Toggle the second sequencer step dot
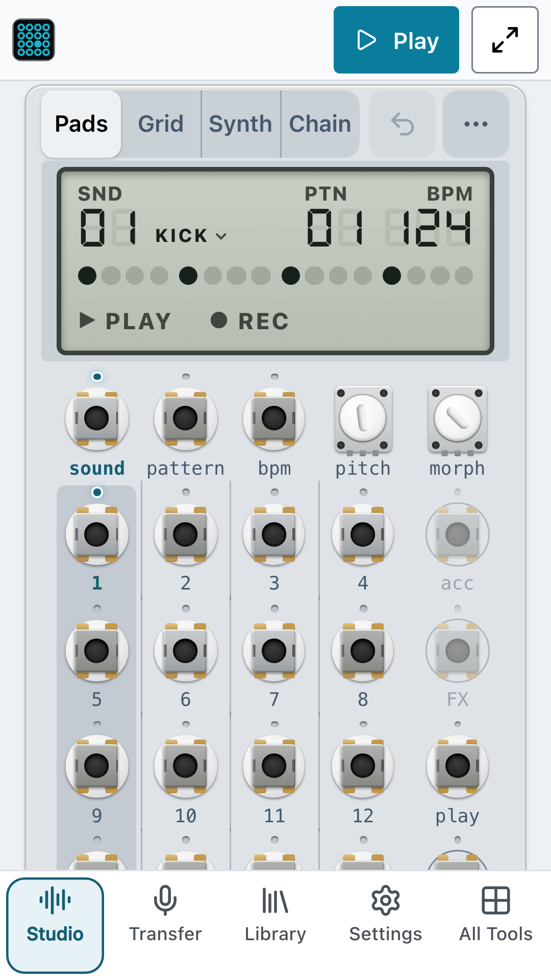 111,276
